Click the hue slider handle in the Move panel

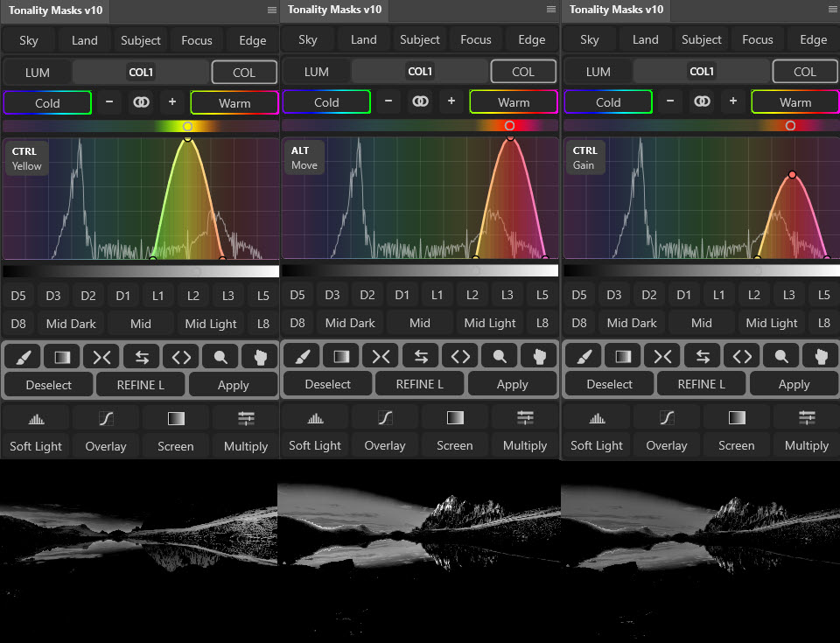point(509,125)
